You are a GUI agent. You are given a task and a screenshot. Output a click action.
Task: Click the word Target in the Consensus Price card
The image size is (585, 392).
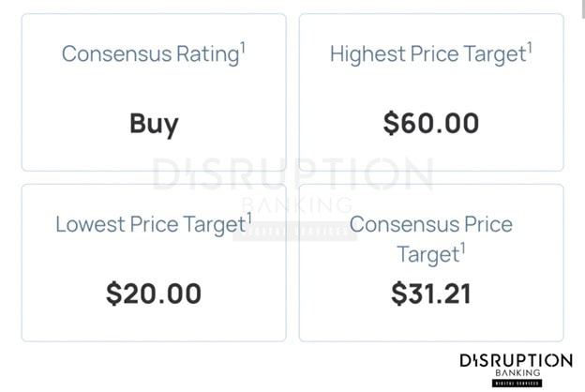point(427,254)
